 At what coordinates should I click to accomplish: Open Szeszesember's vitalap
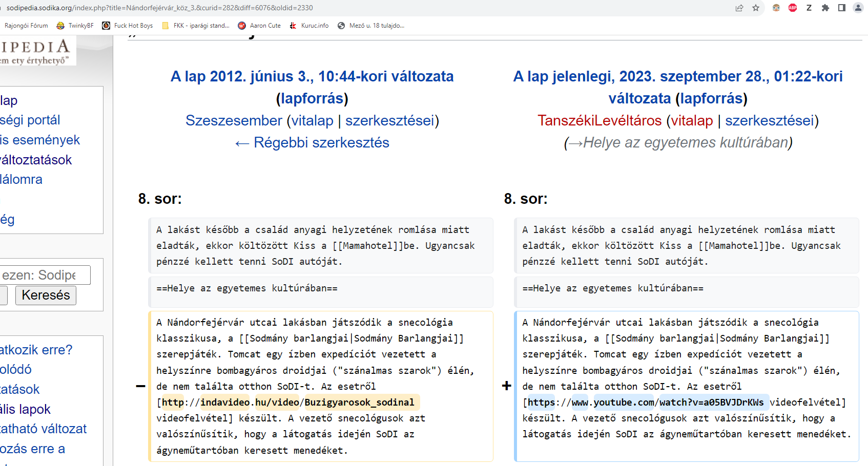click(312, 120)
